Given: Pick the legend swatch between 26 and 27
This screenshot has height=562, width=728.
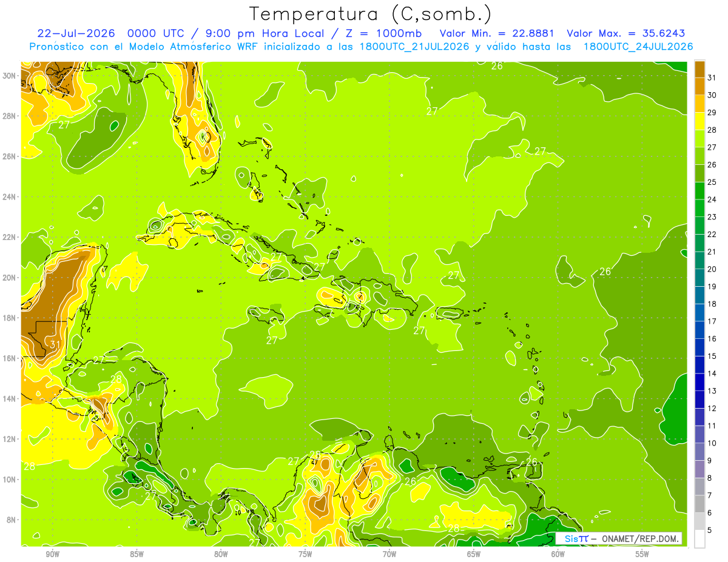Looking at the screenshot, I should 699,155.
